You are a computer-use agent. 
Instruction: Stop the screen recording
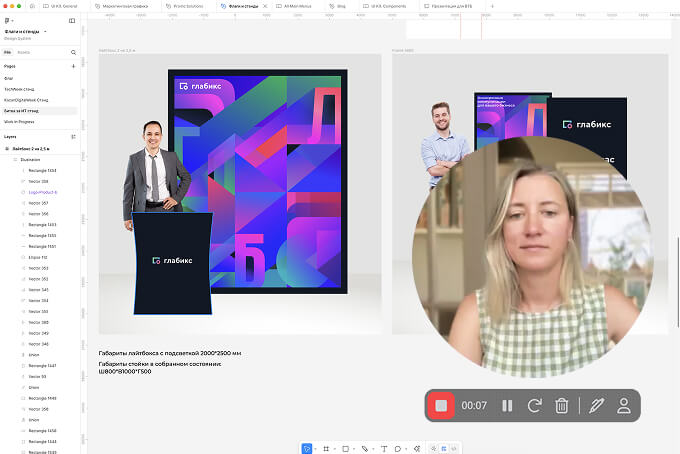point(441,406)
